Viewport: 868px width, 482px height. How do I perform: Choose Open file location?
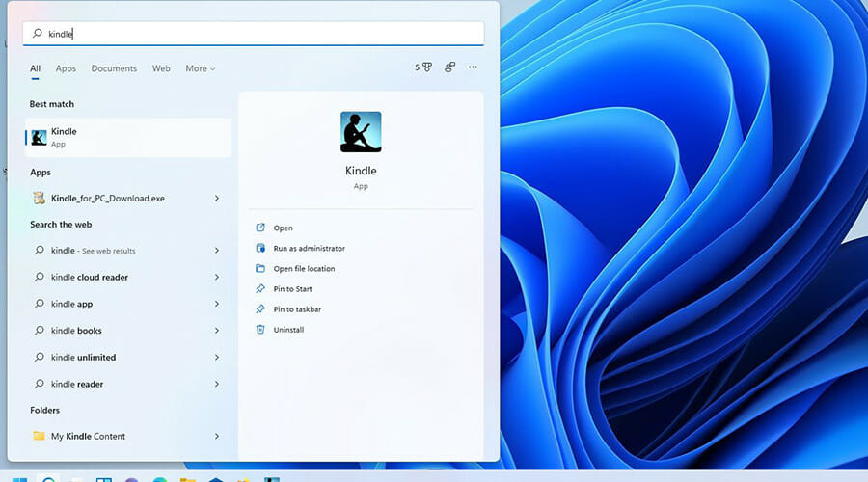click(x=304, y=268)
